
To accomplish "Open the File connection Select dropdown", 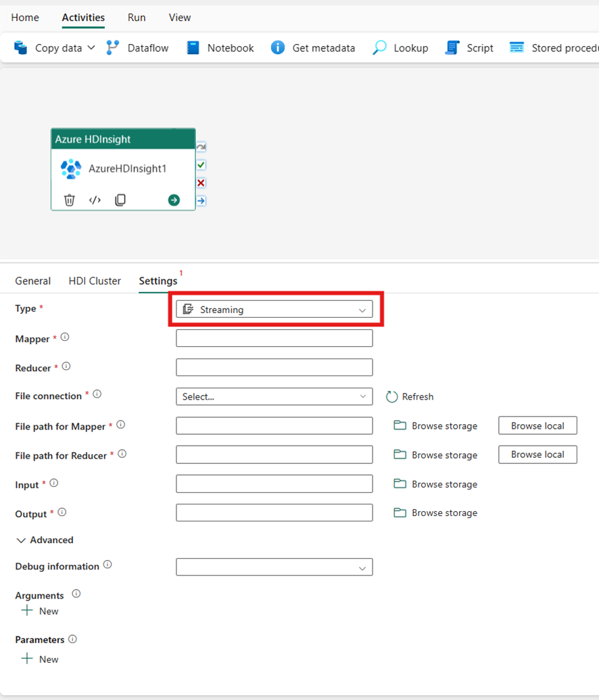I will point(274,396).
